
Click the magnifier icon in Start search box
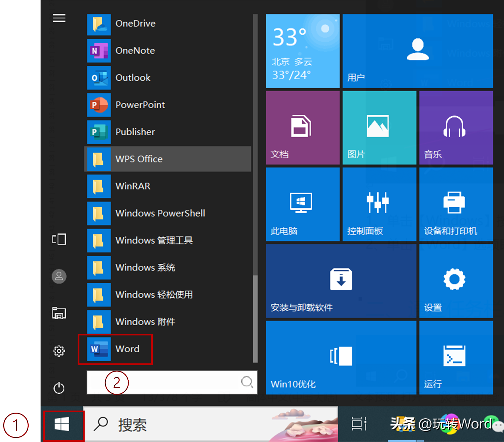click(247, 382)
